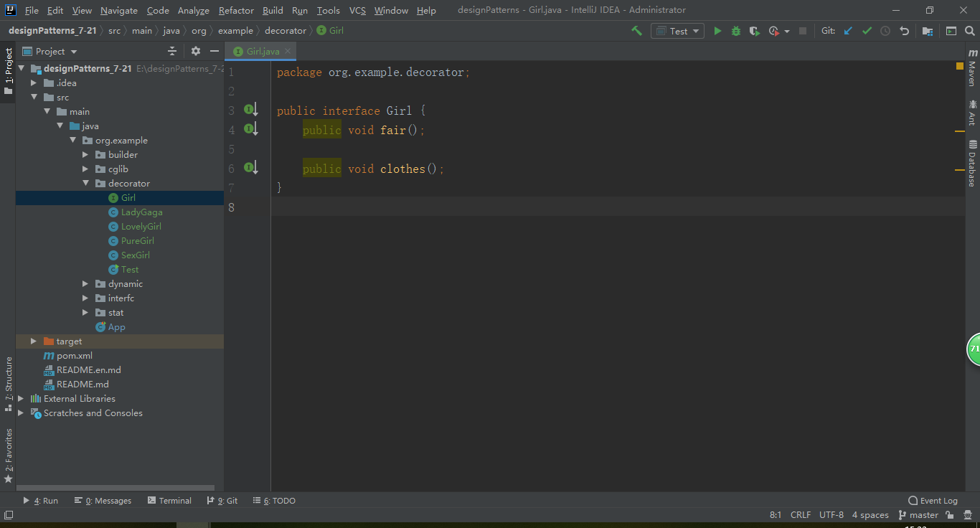This screenshot has height=528, width=980.
Task: Hide the Project panel with minus icon
Action: (214, 51)
